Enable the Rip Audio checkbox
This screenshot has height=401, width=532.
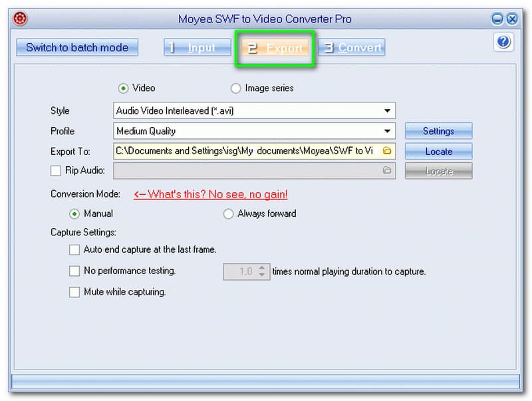56,171
